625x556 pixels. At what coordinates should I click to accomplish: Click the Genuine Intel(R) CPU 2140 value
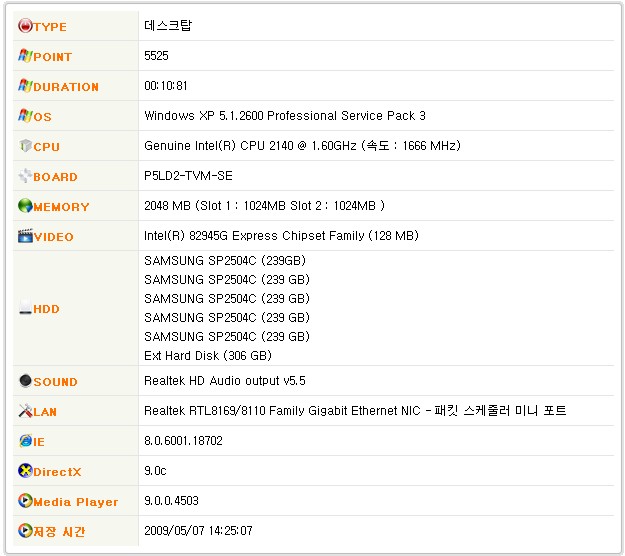303,145
